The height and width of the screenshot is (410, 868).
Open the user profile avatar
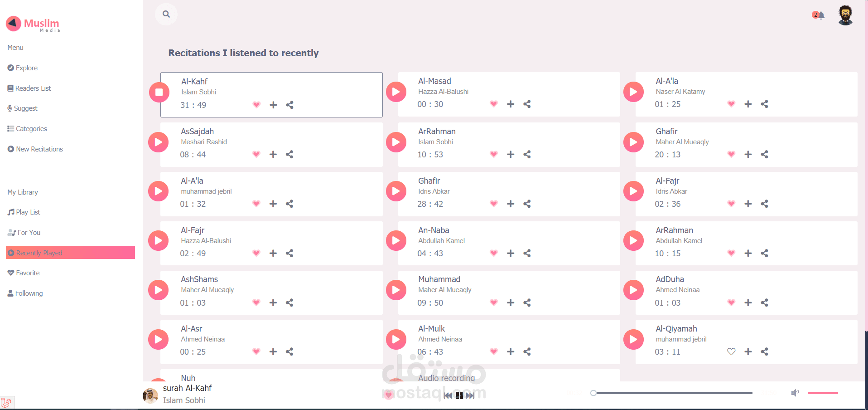[845, 15]
